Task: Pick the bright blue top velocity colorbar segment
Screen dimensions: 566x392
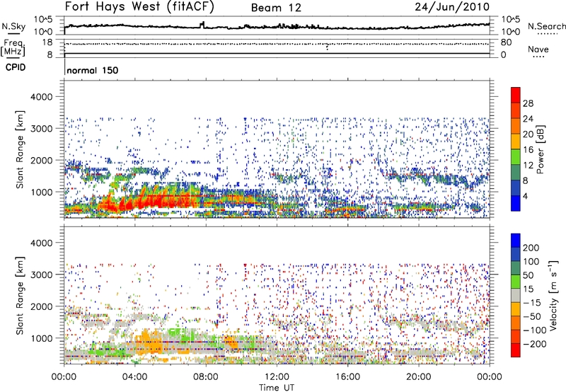Action: (x=516, y=241)
